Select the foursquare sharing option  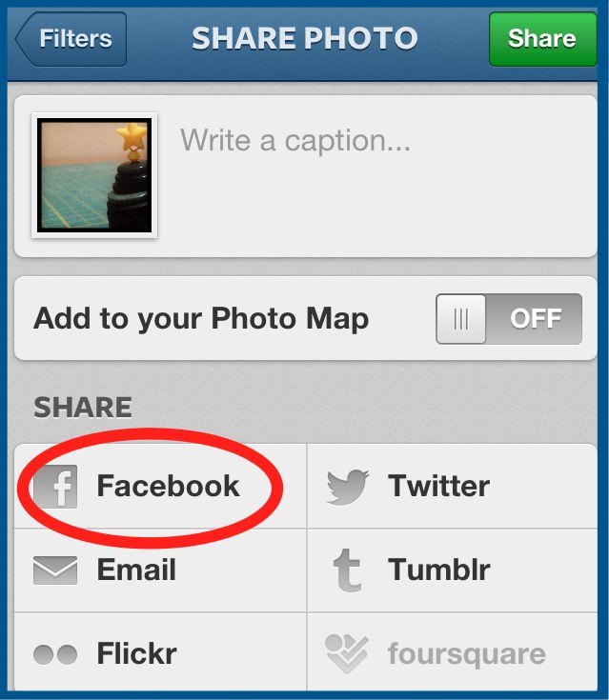point(452,651)
